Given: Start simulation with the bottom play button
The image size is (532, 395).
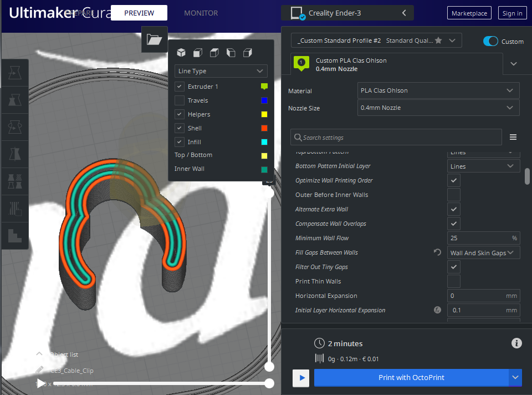Looking at the screenshot, I should [x=40, y=383].
